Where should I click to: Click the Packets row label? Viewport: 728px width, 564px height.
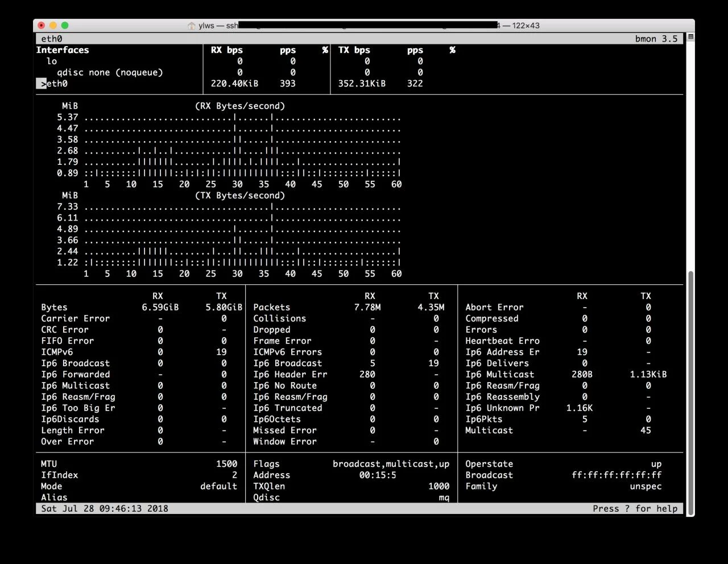click(x=271, y=308)
